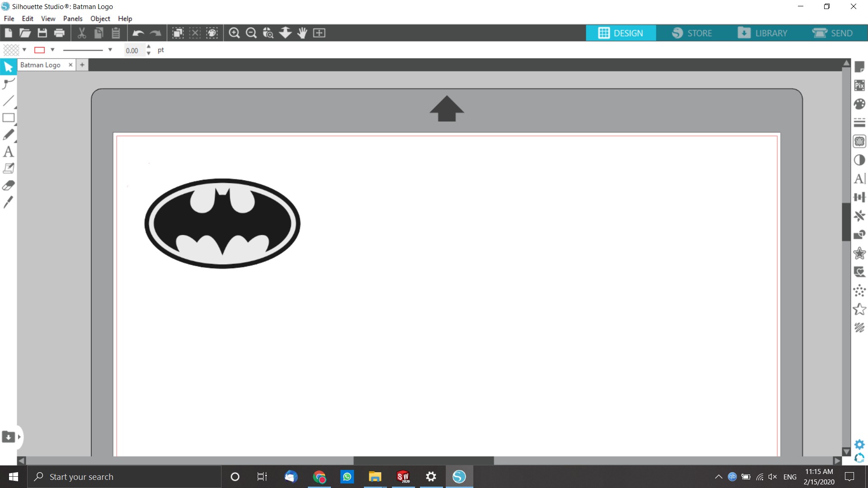Select the Eraser tool
Viewport: 868px width, 488px height.
8,186
